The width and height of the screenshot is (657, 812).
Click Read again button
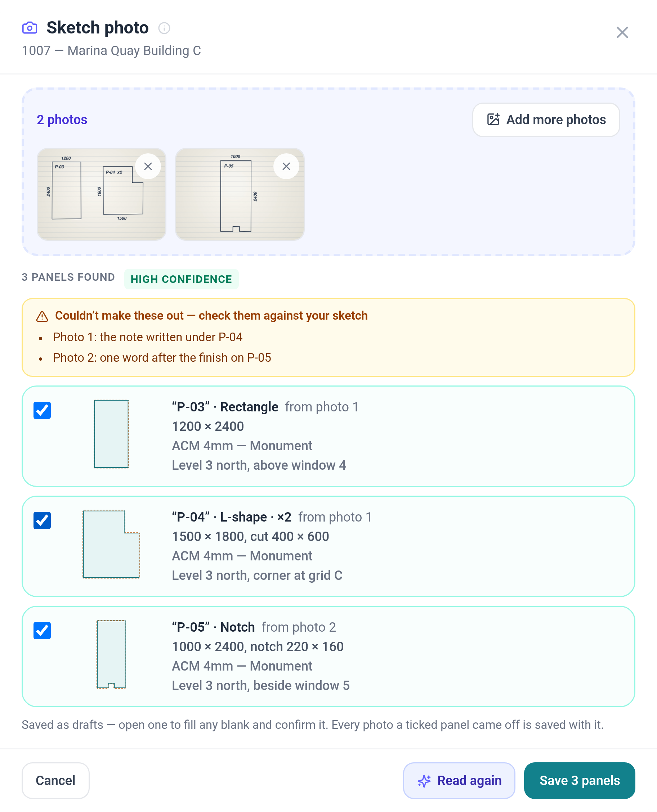click(459, 781)
